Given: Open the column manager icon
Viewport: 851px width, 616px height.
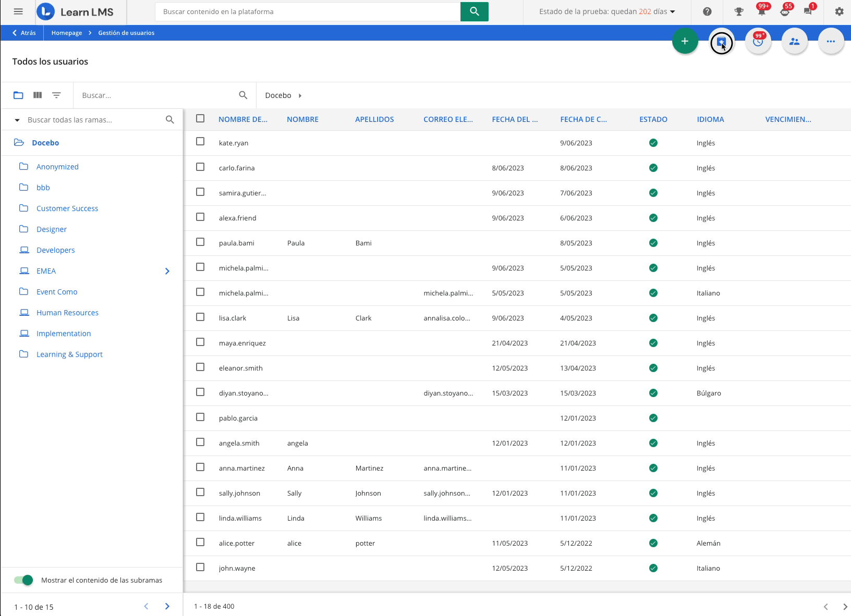Looking at the screenshot, I should coord(38,95).
